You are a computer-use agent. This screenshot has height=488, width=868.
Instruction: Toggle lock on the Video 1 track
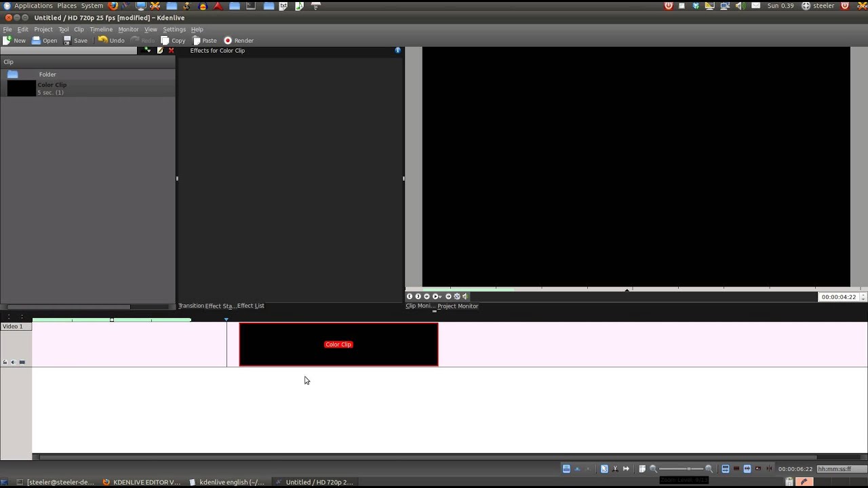tap(5, 362)
